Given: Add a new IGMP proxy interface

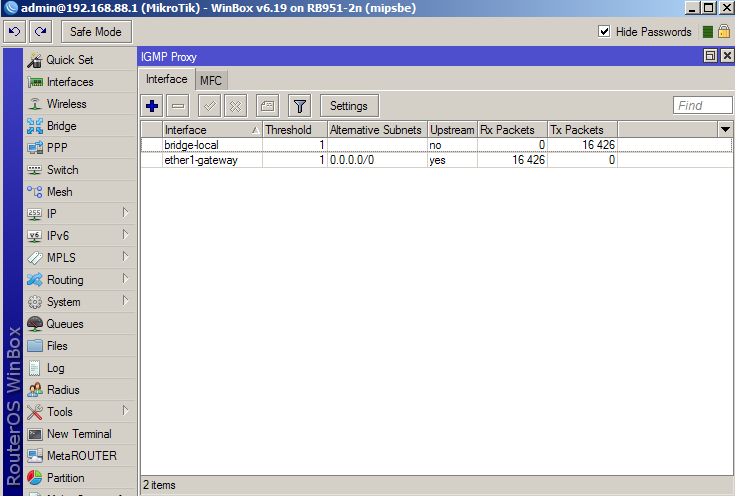Looking at the screenshot, I should coord(152,106).
